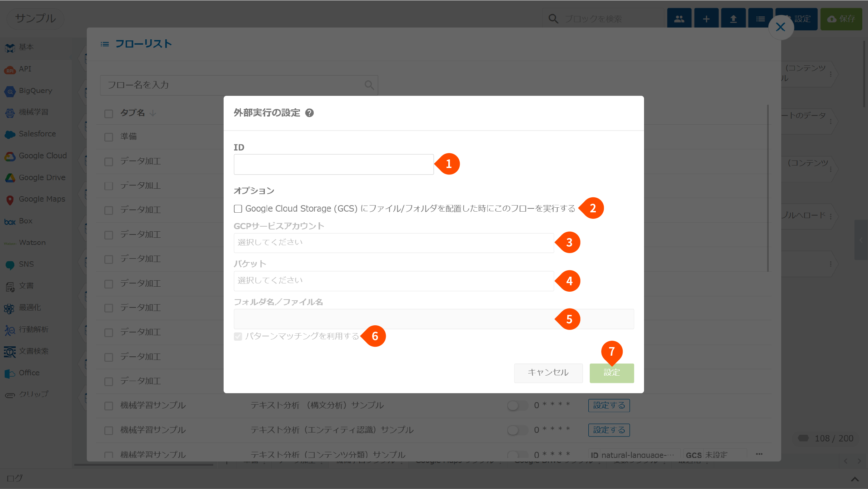Click the キャンセル button
868x489 pixels.
(548, 373)
